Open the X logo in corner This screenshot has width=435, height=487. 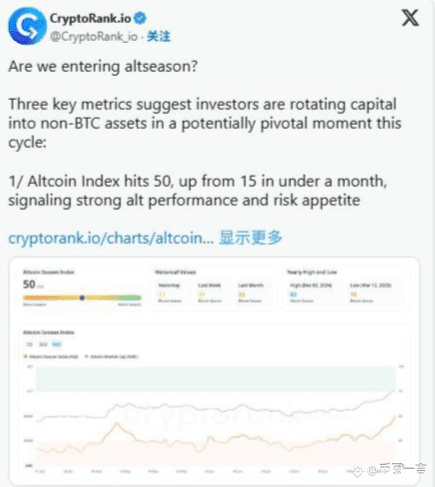coord(410,18)
